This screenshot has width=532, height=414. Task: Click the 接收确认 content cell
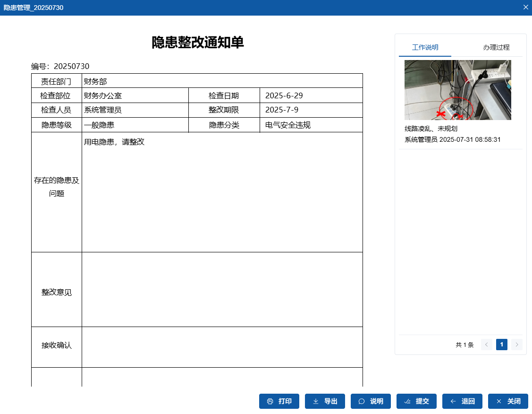[222, 347]
